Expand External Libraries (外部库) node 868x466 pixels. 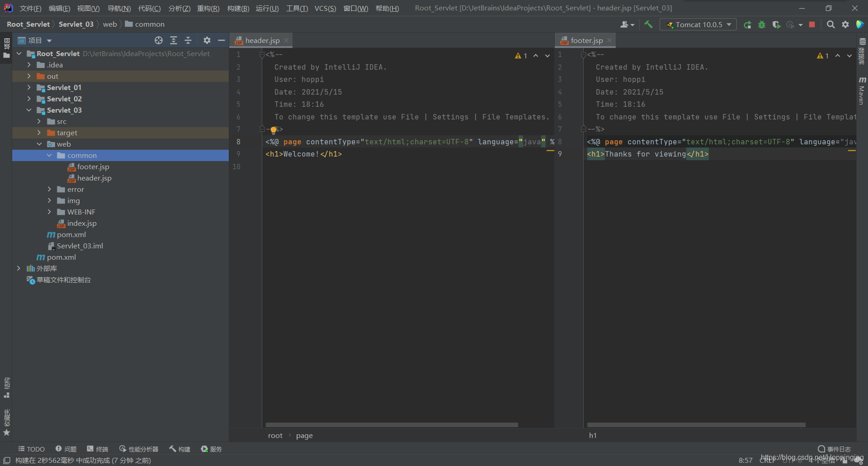click(19, 268)
